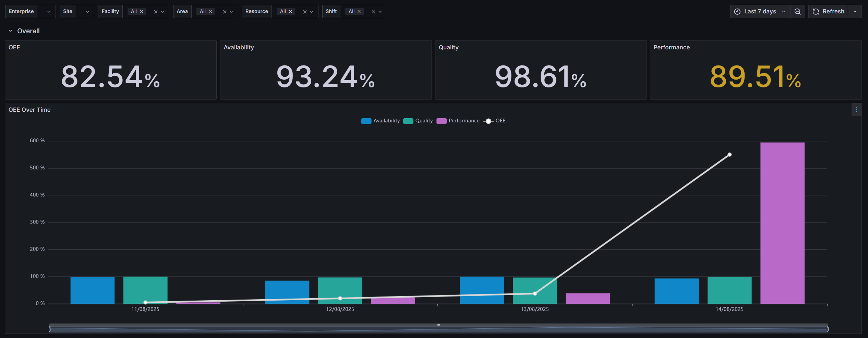This screenshot has height=338, width=868.
Task: Click the zoom out time range icon
Action: [x=797, y=12]
